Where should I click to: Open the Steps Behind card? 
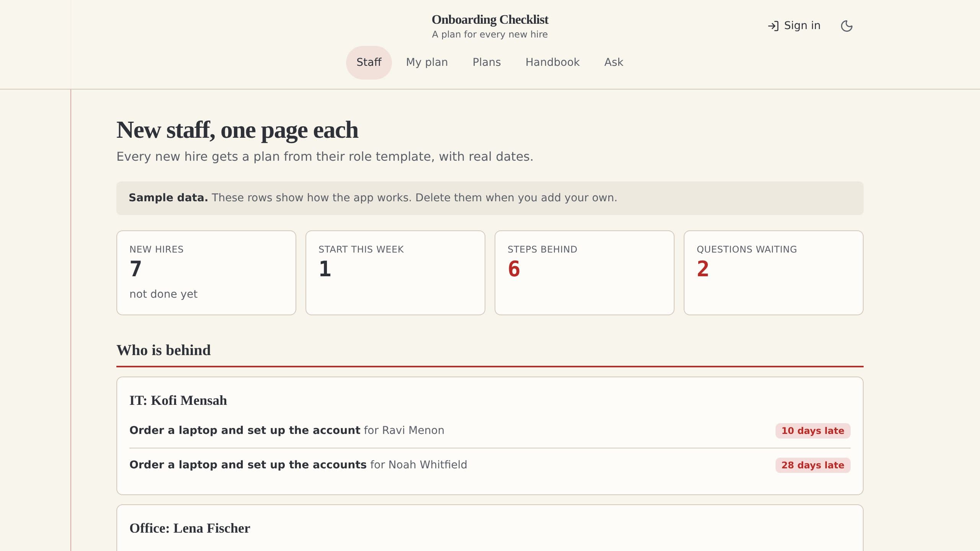tap(585, 273)
